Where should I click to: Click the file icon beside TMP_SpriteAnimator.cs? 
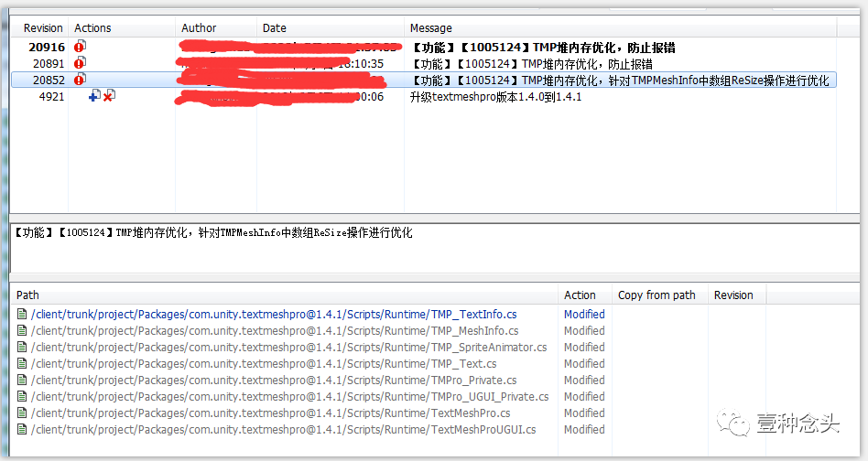coord(22,348)
